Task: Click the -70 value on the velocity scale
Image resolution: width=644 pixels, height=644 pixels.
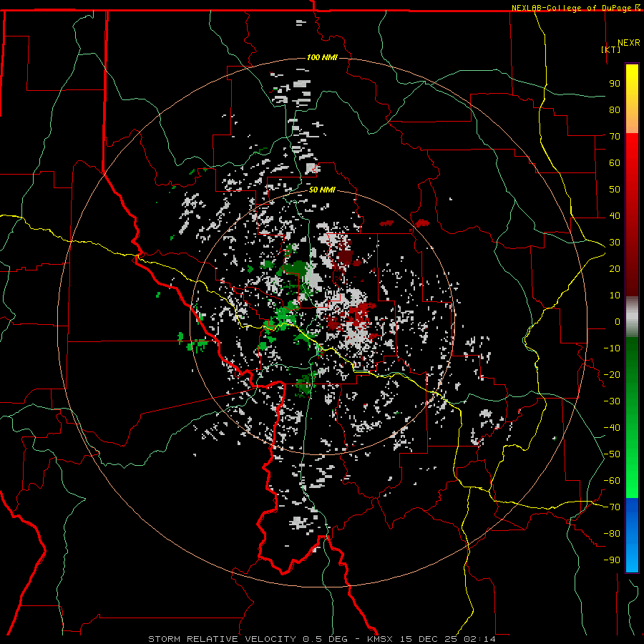Action: coord(612,507)
